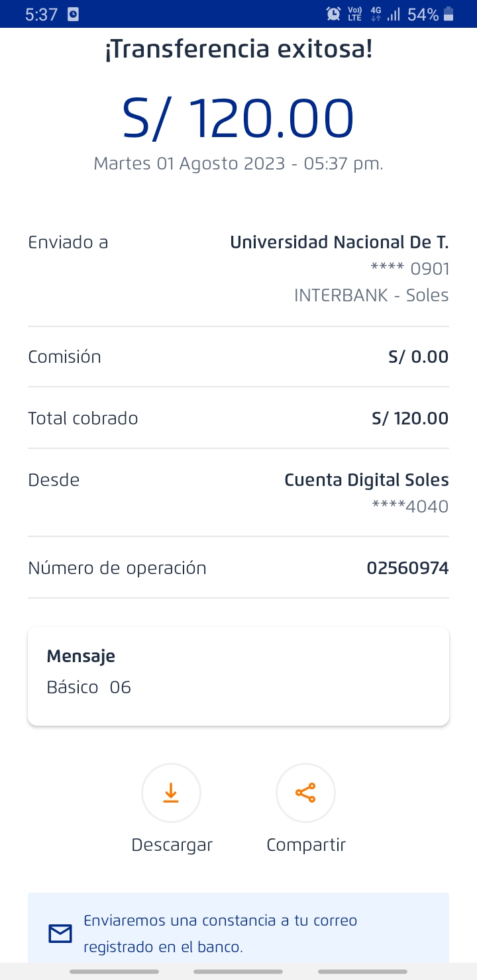Viewport: 477px width, 980px height.
Task: Click the envelope mail icon
Action: [x=60, y=934]
